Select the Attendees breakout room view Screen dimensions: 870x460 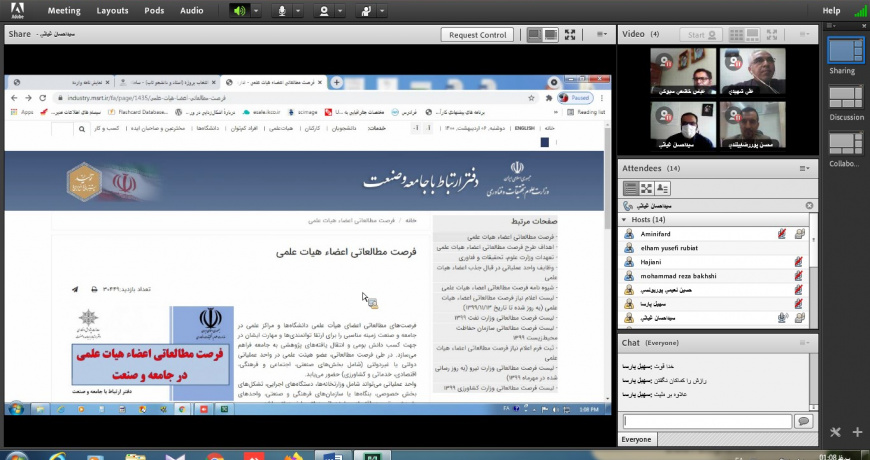[x=646, y=189]
